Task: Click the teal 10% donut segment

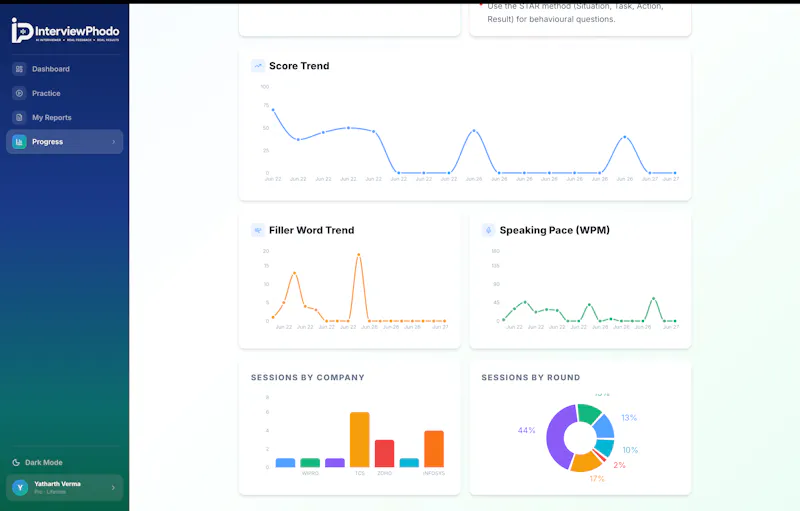Action: pos(605,447)
